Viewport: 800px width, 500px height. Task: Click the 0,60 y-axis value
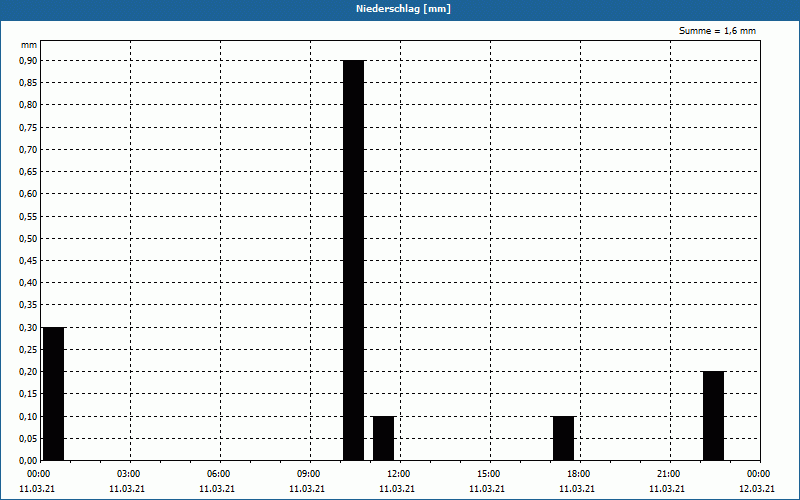coord(28,194)
